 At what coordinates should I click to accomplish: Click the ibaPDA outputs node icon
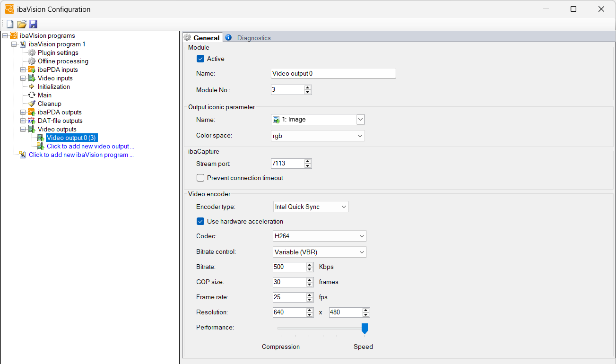[x=32, y=112]
